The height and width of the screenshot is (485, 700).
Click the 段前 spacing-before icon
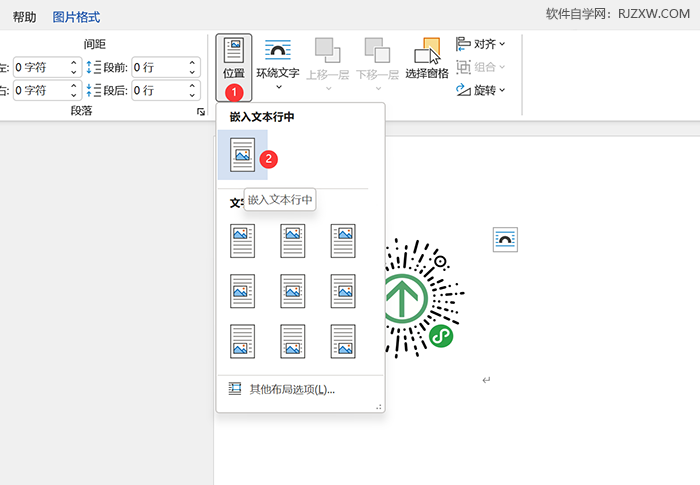pos(94,67)
